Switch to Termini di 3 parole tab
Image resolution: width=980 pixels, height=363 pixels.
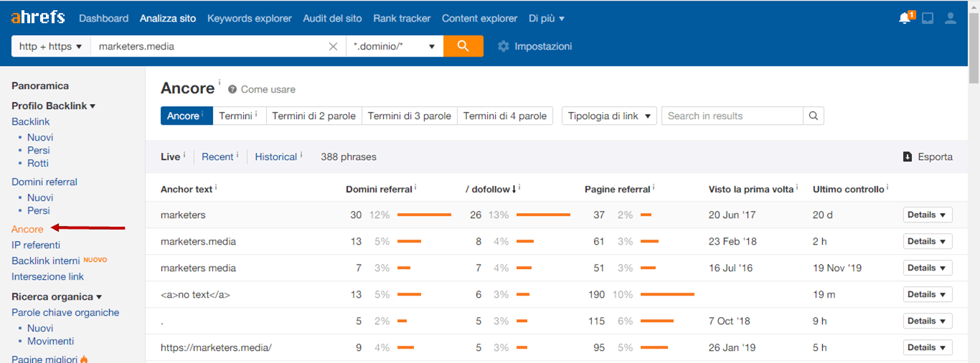(410, 115)
